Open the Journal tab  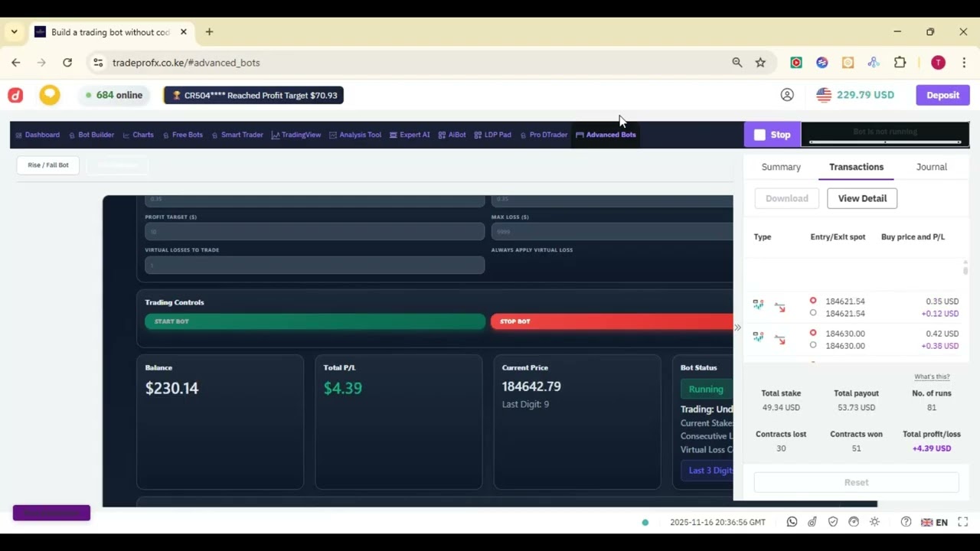click(x=931, y=167)
